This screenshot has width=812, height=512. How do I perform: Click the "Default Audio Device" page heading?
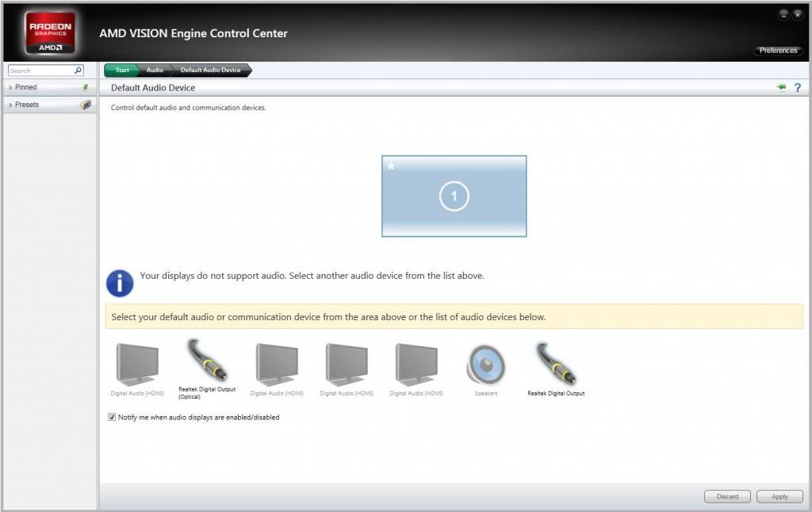click(x=153, y=88)
